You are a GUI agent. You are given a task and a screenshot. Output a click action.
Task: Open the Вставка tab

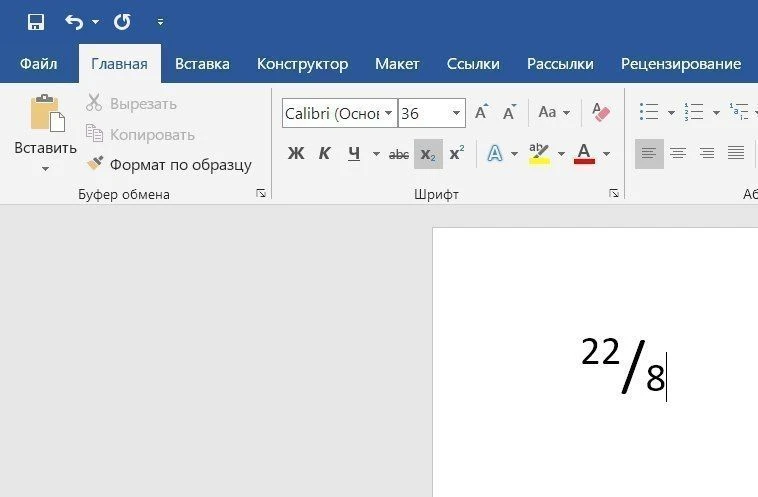[202, 64]
